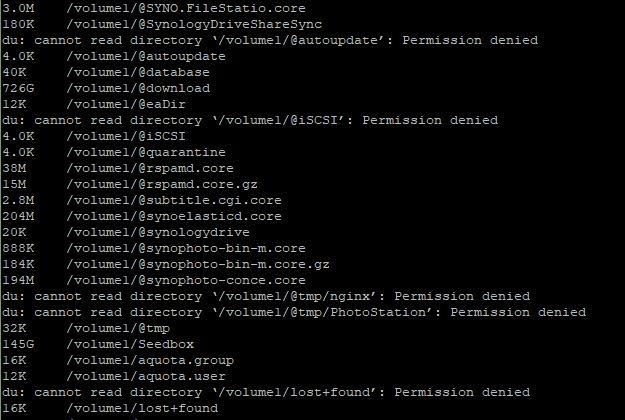Click the @tmp/PhotoStation permission denied error
This screenshot has width=625, height=420.
tap(294, 312)
